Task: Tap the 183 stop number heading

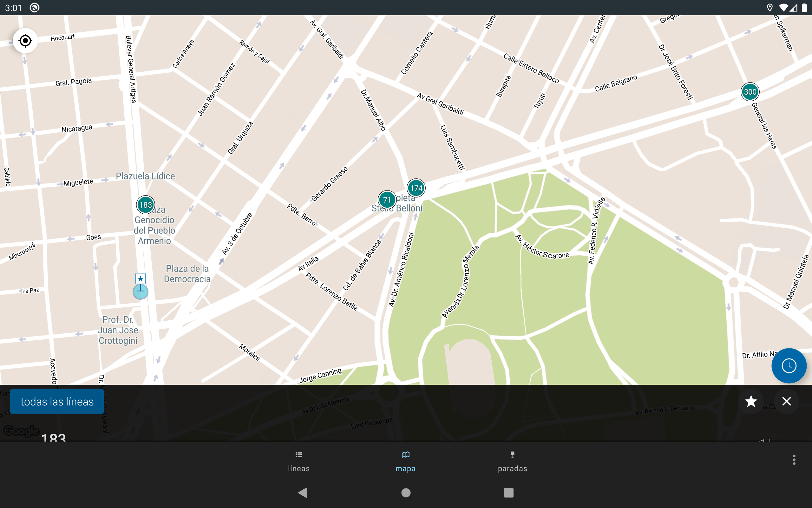Action: 54,438
